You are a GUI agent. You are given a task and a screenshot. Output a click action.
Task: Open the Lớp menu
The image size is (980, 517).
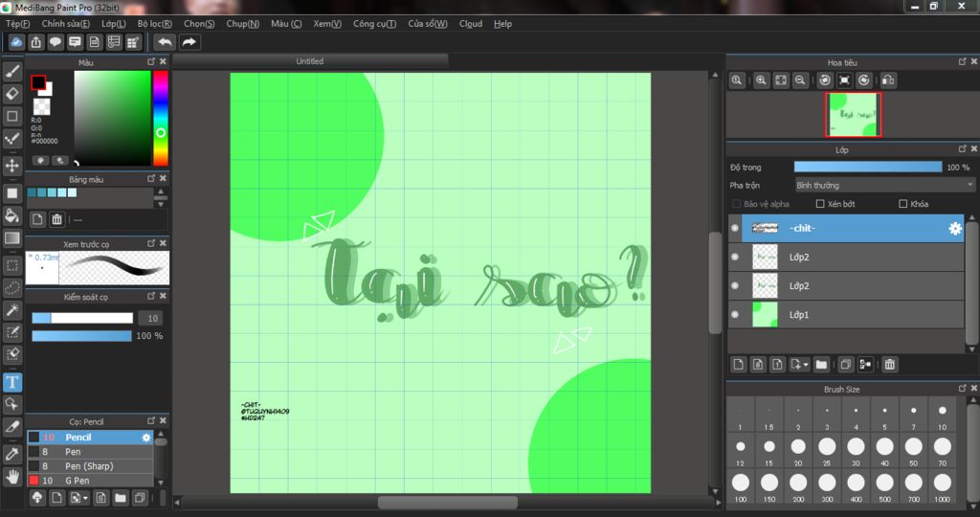tap(114, 24)
